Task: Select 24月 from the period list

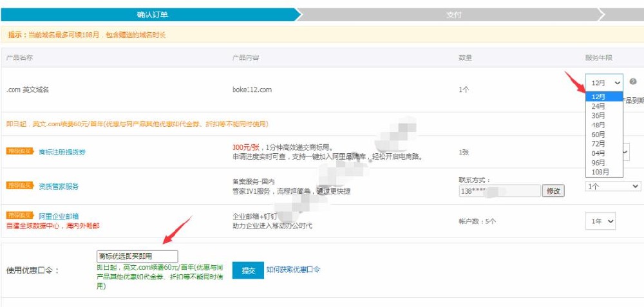Action: [598, 106]
